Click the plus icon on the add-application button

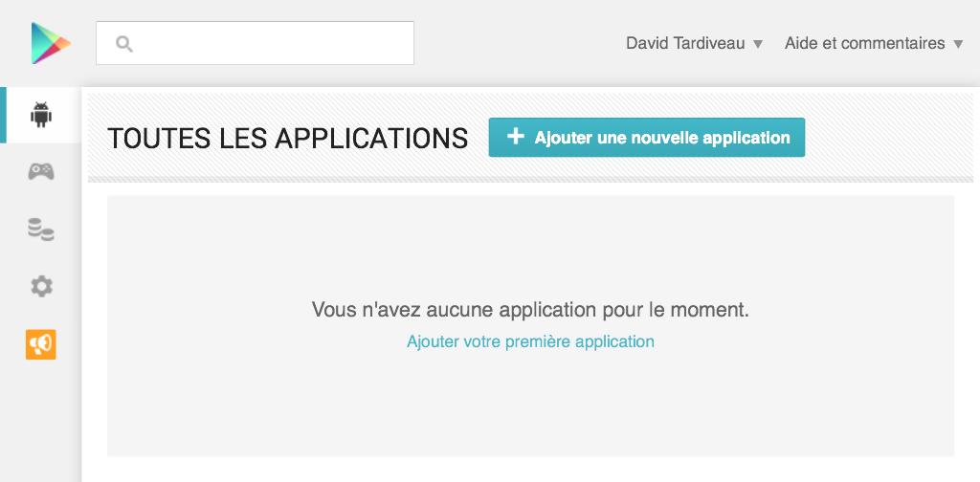point(515,137)
